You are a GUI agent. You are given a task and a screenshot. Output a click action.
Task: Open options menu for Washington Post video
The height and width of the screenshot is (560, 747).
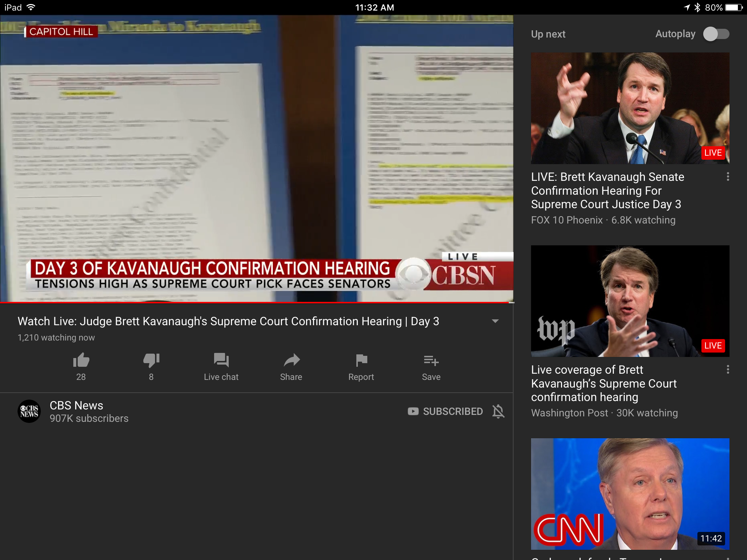pyautogui.click(x=728, y=370)
